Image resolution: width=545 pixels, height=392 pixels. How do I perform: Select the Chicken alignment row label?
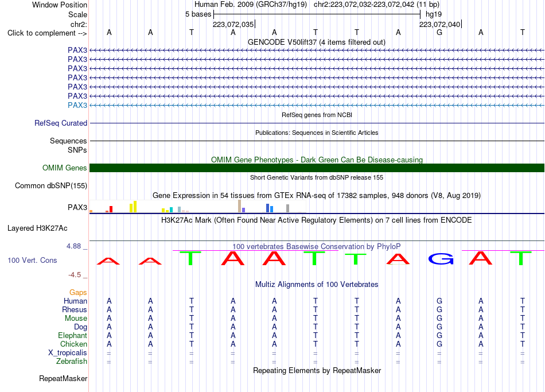[x=73, y=344]
